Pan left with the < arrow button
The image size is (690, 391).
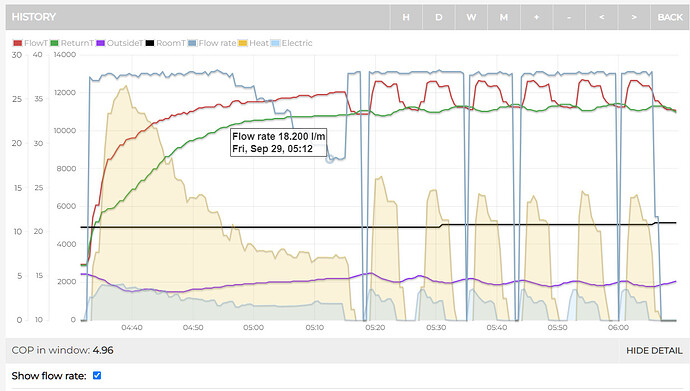click(x=601, y=17)
